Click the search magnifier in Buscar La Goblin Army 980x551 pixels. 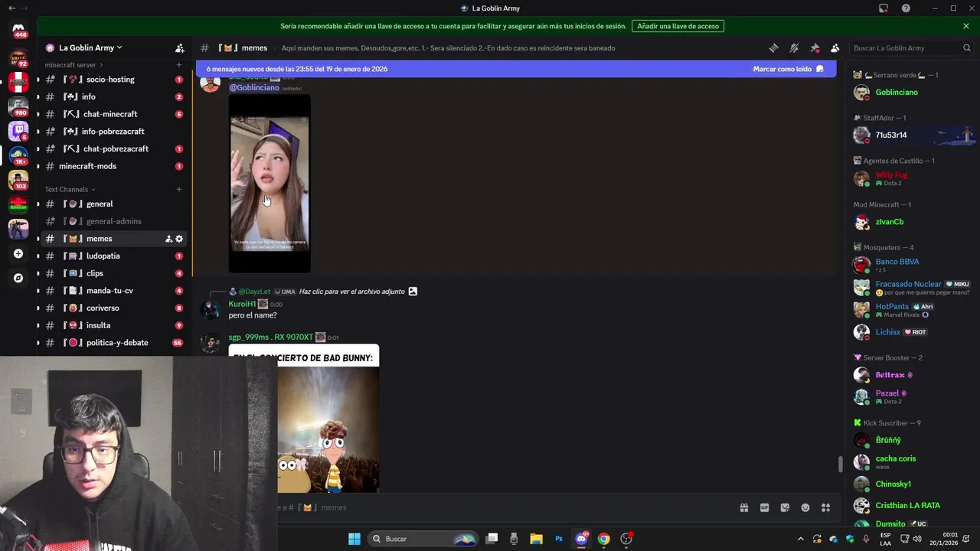point(966,47)
